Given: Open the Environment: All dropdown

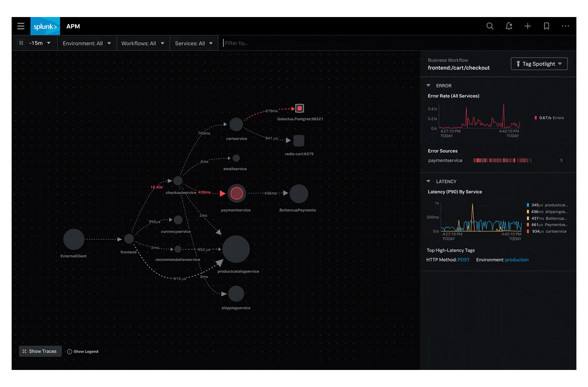Looking at the screenshot, I should coord(87,43).
